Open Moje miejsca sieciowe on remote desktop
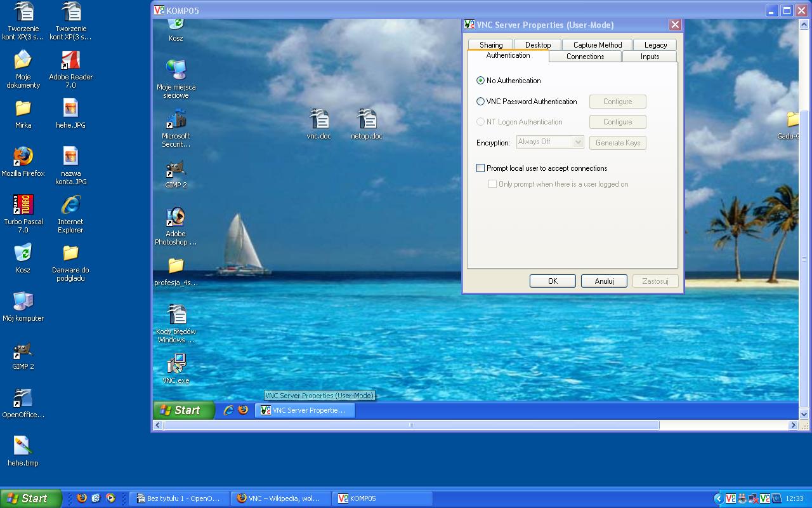The width and height of the screenshot is (812, 508). [x=176, y=79]
